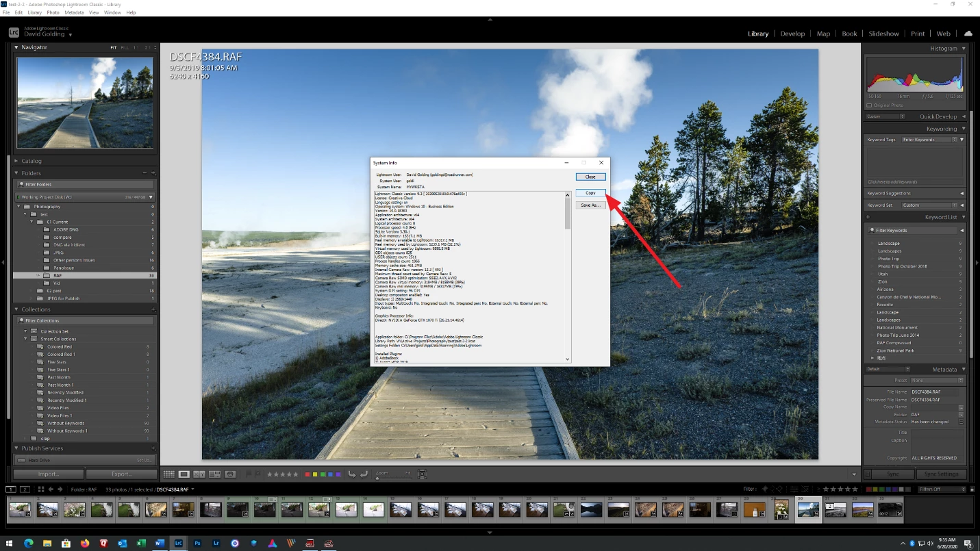Apply red color label in toolbar
This screenshot has height=551, width=980.
point(307,474)
